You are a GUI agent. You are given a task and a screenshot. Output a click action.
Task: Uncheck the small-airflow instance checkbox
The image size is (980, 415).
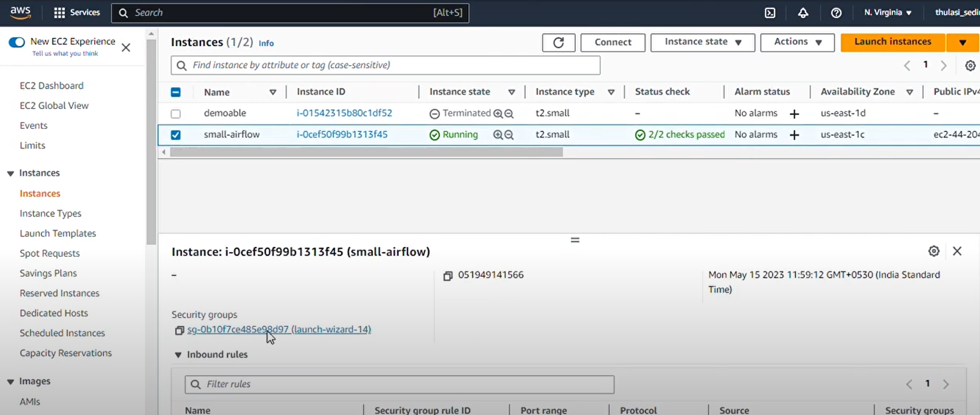click(176, 135)
